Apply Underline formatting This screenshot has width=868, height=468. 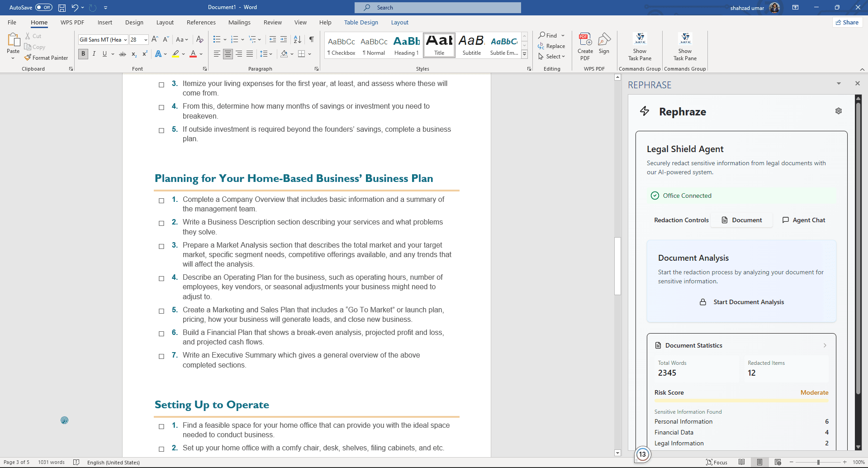pyautogui.click(x=104, y=54)
